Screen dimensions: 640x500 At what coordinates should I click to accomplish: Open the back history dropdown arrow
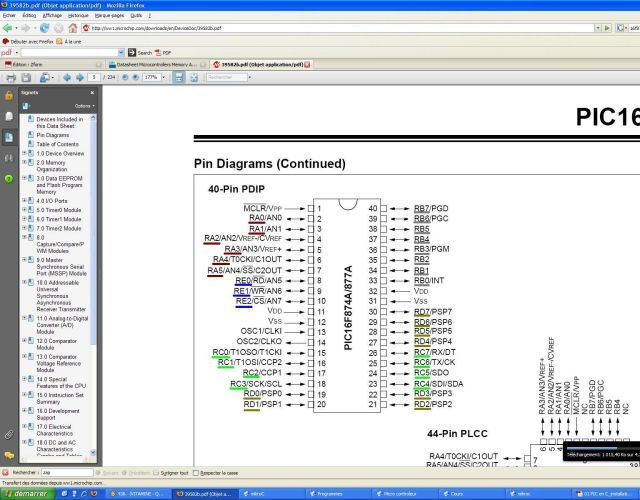click(x=16, y=28)
